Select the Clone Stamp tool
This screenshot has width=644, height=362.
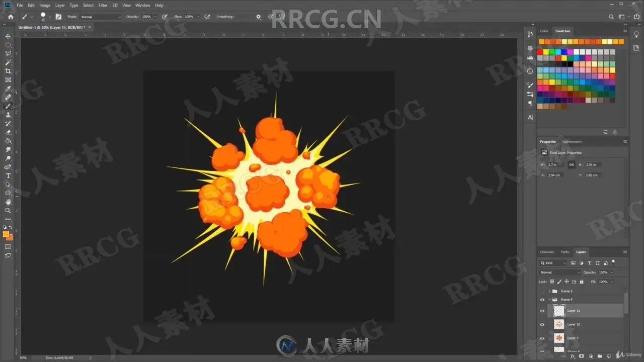[8, 115]
